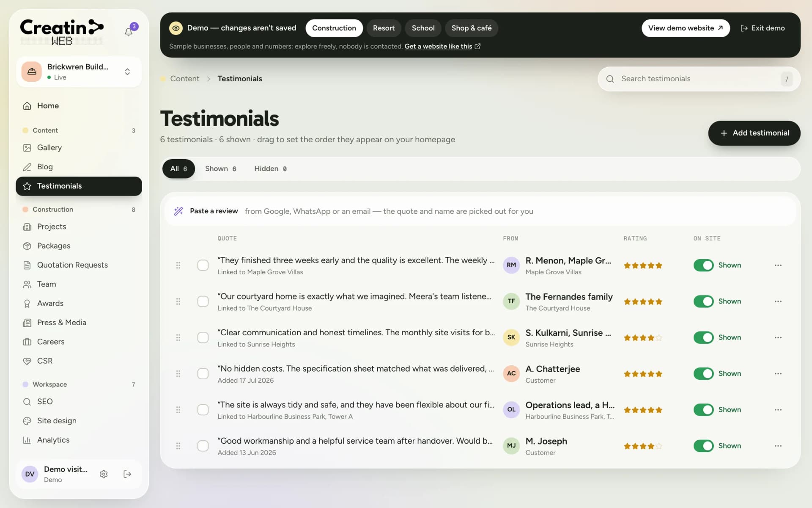812x508 pixels.
Task: Open more options for Fernandes family row
Action: (778, 301)
